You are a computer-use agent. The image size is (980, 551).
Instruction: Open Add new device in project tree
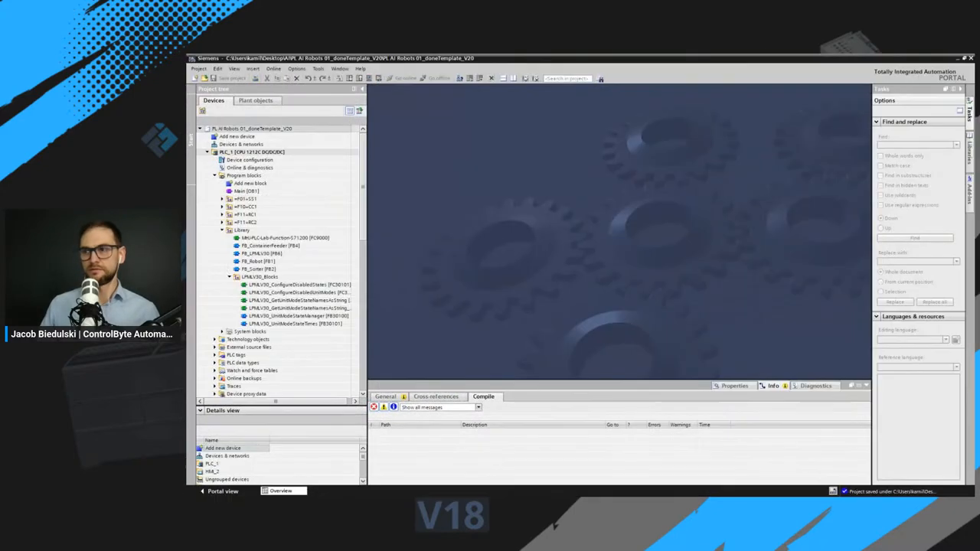click(x=237, y=136)
